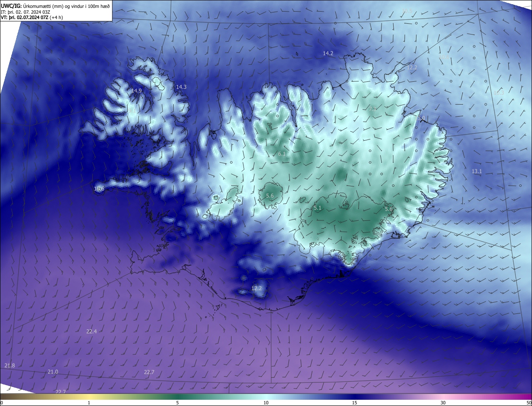Click the 15 tick on the color scale
Screen dimensions: 532x406
[355, 403]
